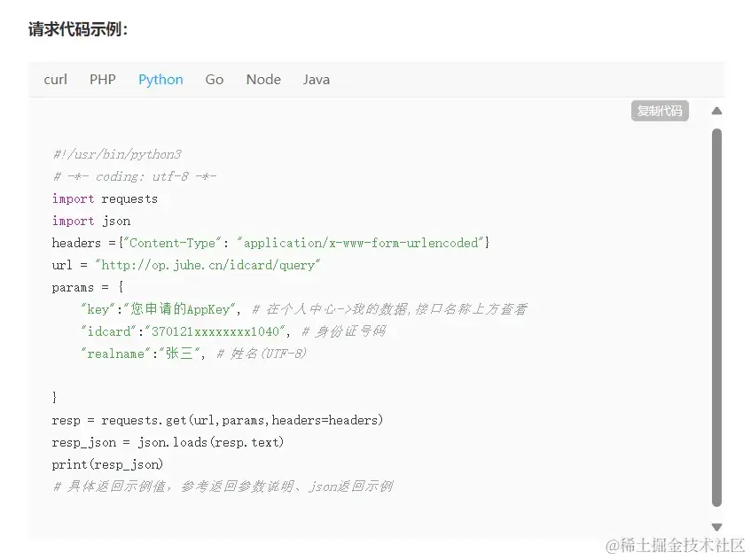Viewport: 751px width, 560px height.
Task: Click the 请求代码示例 heading
Action: 78,29
